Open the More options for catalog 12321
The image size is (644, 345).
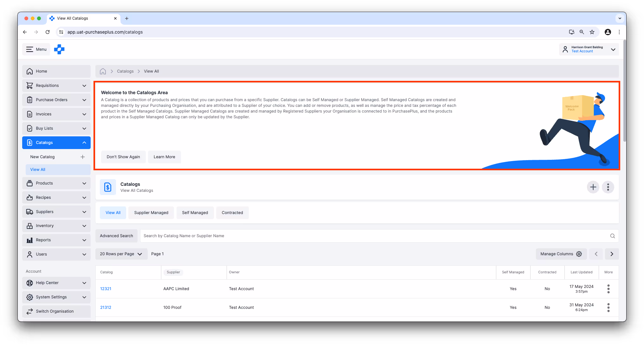pyautogui.click(x=608, y=289)
